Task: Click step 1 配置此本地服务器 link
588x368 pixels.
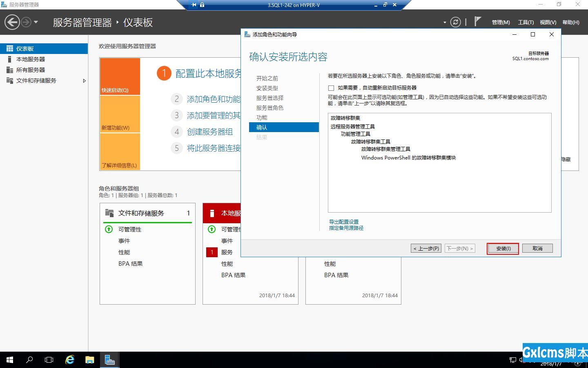Action: point(208,74)
